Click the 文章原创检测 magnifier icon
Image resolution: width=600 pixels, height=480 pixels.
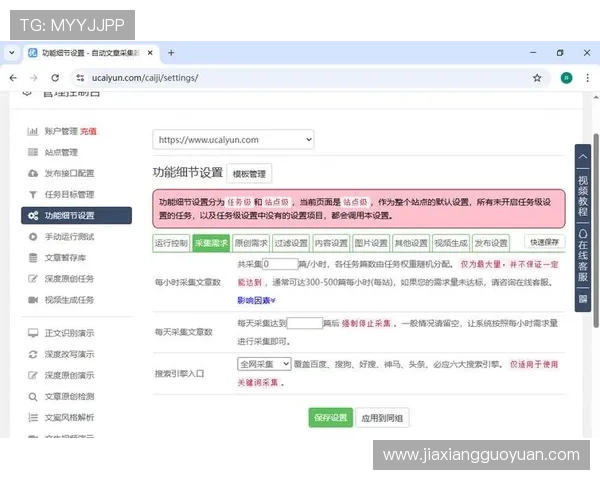33,397
